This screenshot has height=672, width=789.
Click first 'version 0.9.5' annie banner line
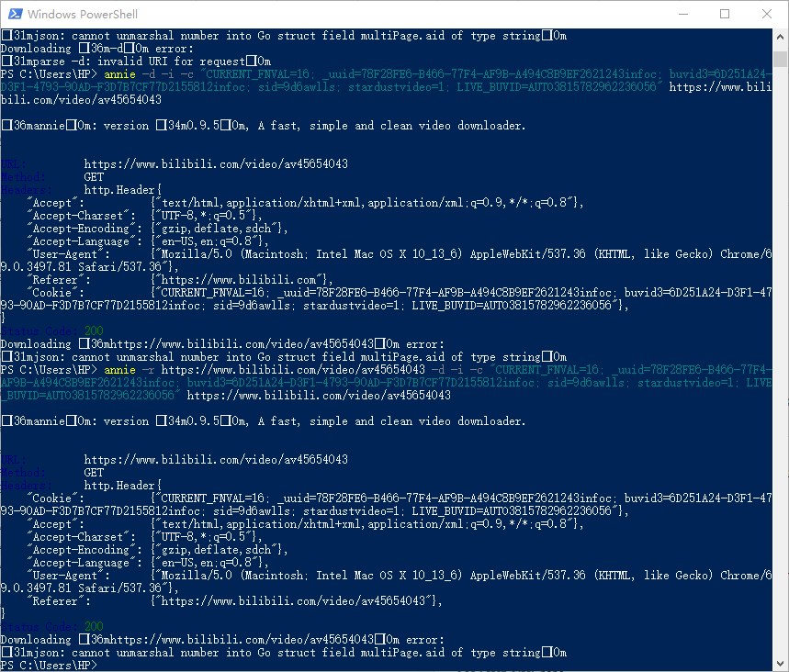264,126
